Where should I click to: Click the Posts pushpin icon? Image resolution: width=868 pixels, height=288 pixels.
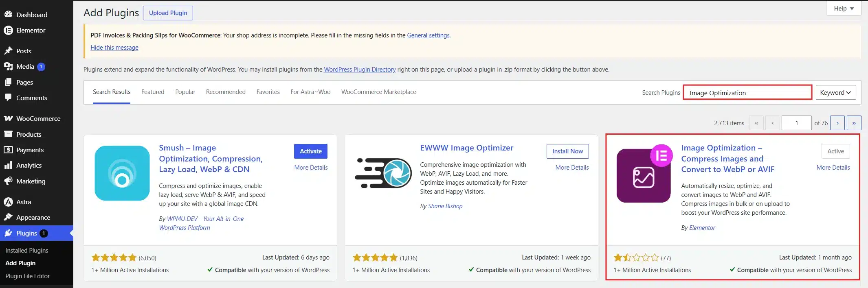(8, 51)
